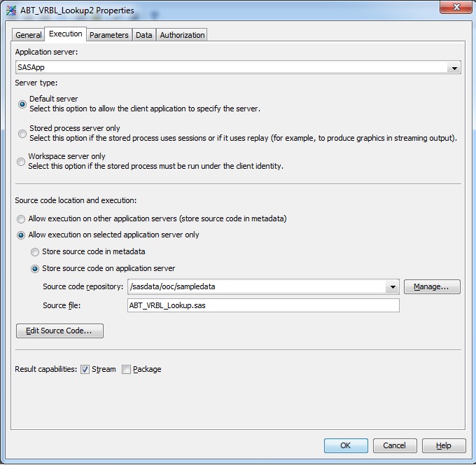The image size is (476, 465).
Task: Click the Cancel button
Action: 395,445
